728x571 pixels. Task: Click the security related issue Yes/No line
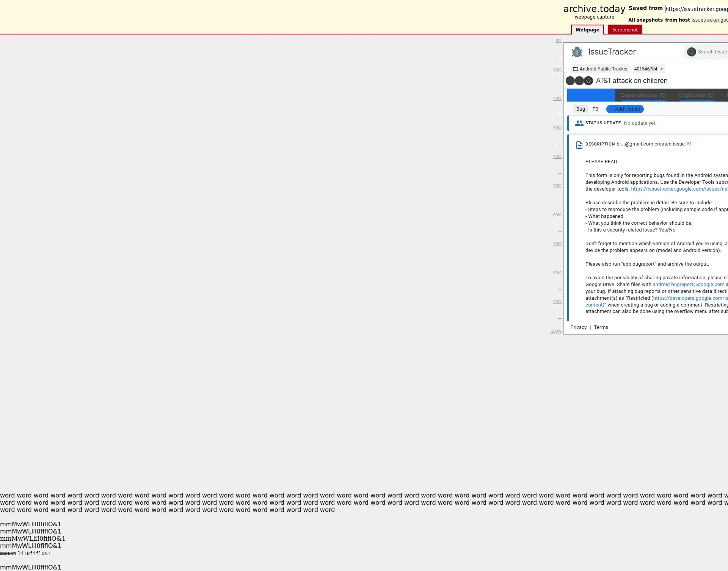pos(630,230)
